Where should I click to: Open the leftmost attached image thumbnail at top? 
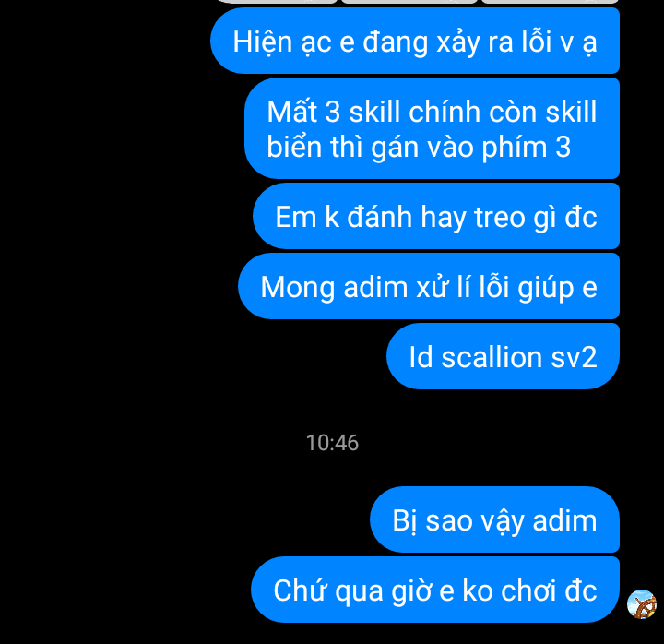pos(278,1)
